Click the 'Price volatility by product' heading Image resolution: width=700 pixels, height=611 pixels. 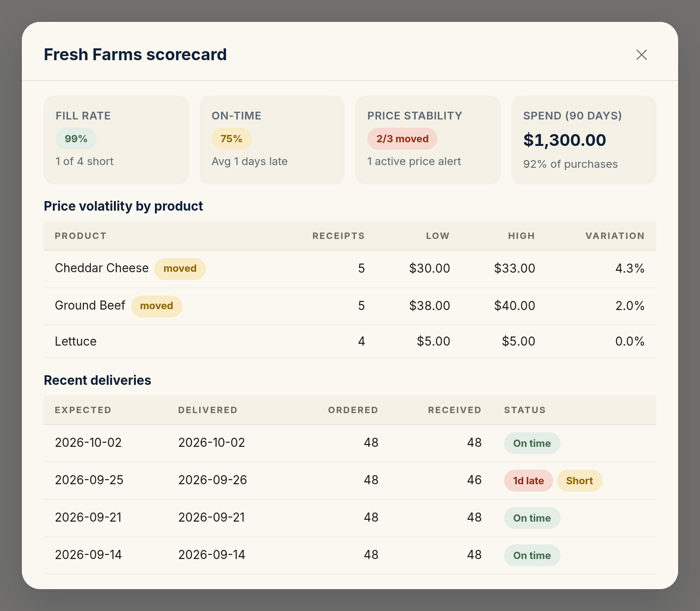[x=124, y=206]
